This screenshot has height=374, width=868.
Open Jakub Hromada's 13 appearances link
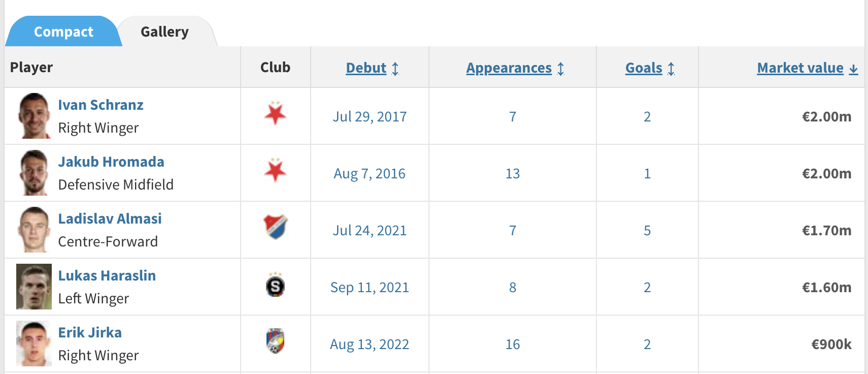pos(513,174)
